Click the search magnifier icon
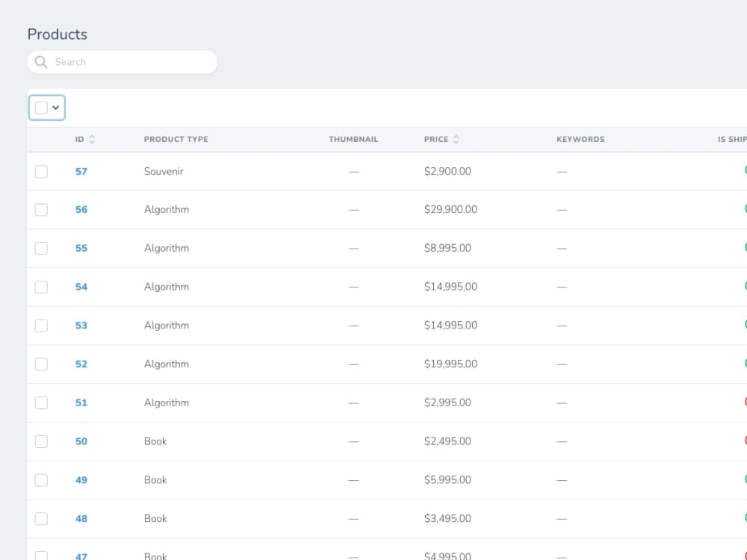 click(41, 62)
